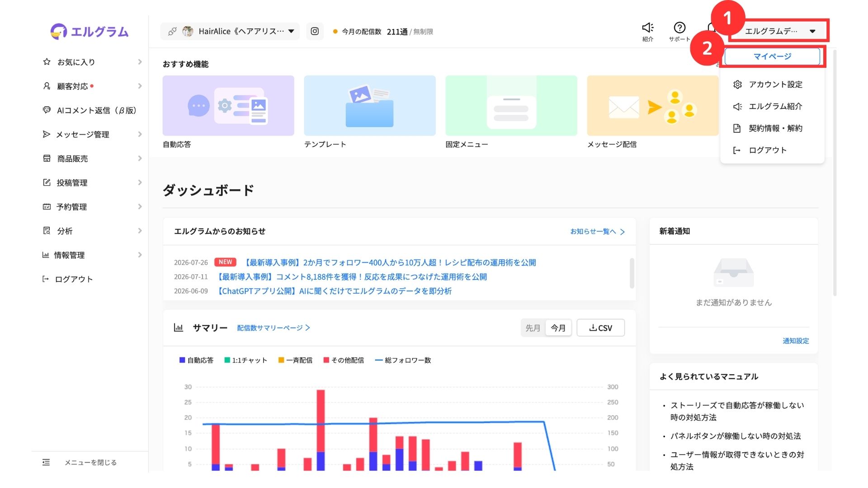
Task: Expand the メッセージ管理 sidebar chevron
Action: pos(140,134)
